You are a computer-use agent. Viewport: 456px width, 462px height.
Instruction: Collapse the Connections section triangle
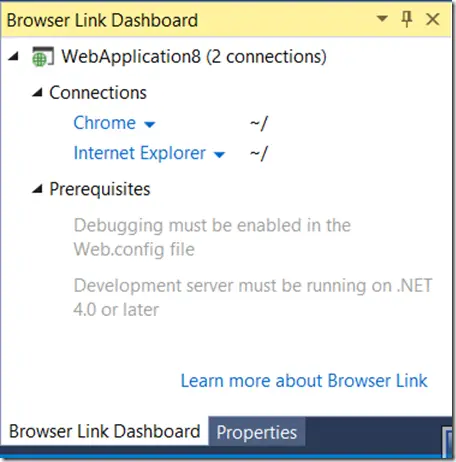(x=37, y=92)
